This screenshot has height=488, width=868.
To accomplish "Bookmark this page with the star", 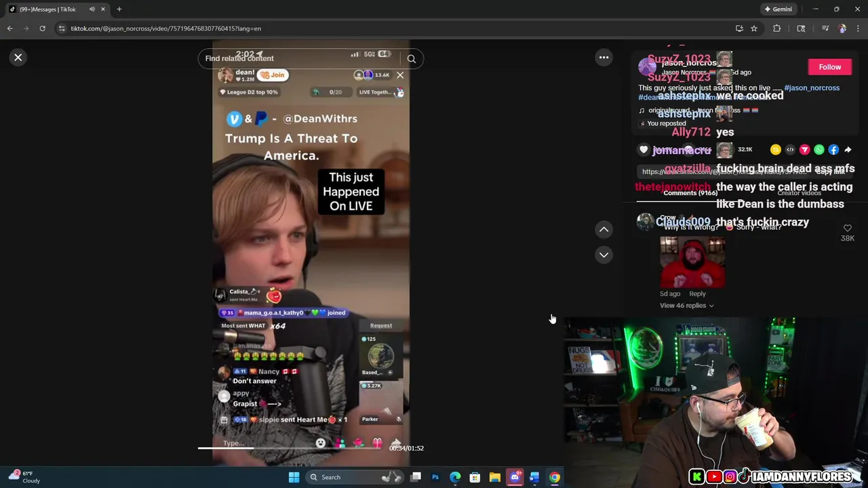I will coord(754,28).
